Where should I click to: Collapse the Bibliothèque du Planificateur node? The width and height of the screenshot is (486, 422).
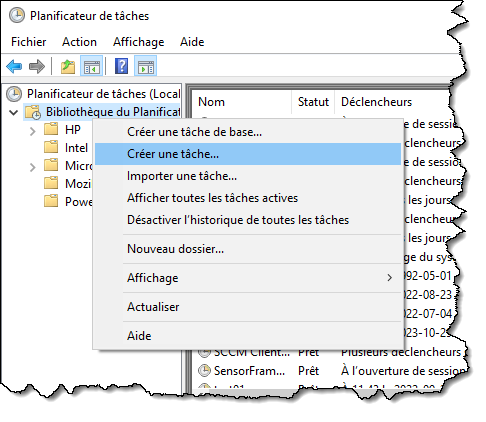(x=14, y=112)
